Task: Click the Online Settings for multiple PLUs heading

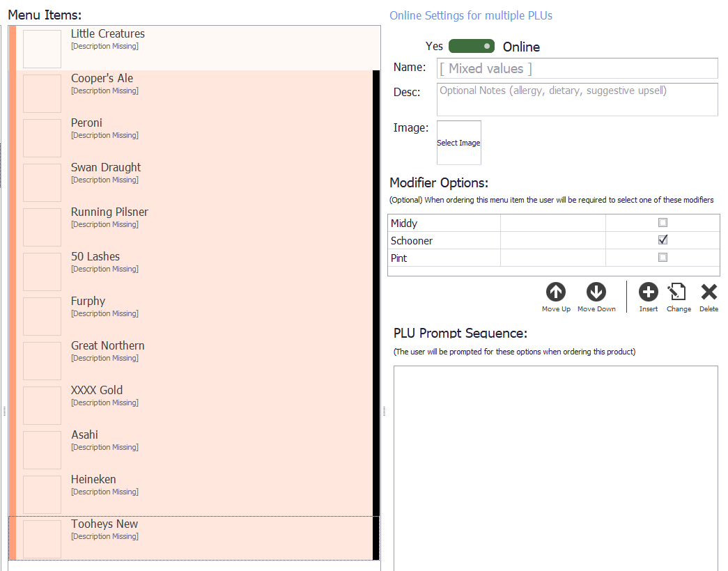Action: tap(471, 15)
